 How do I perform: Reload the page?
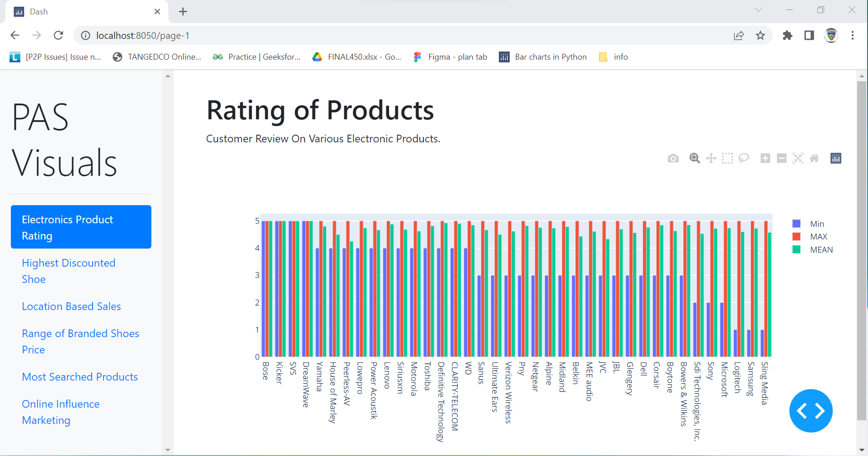point(58,35)
